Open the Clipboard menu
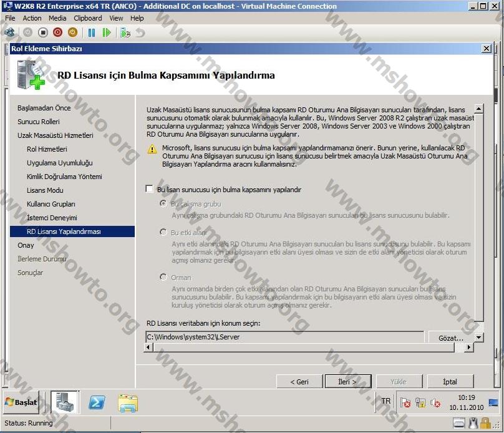This screenshot has height=433, width=504. [x=88, y=18]
